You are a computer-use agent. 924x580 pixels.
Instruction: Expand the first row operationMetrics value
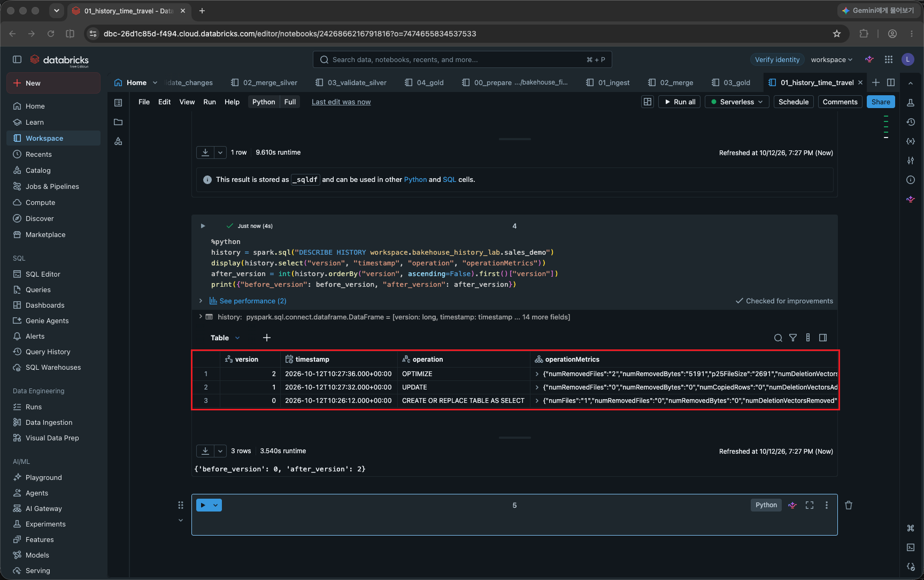pyautogui.click(x=537, y=374)
